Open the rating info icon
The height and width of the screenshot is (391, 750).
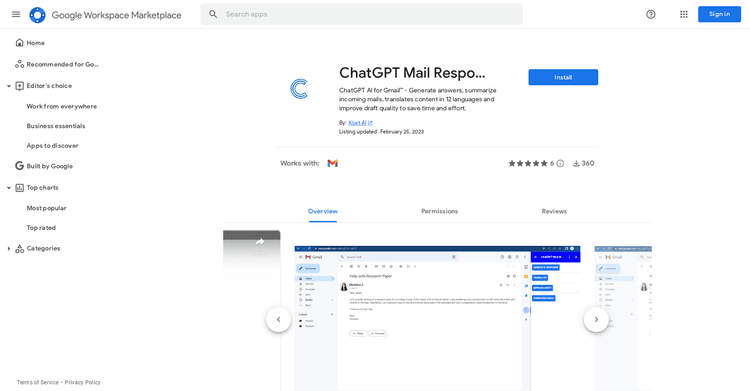560,164
